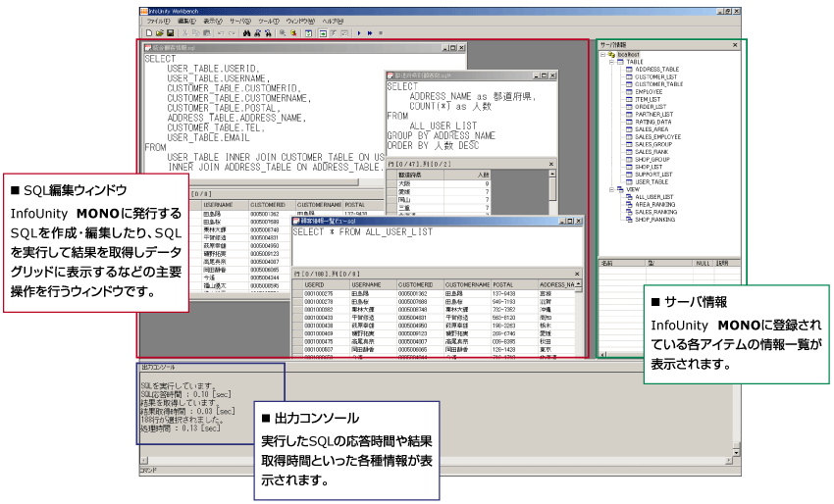This screenshot has height=504, width=834.
Task: Select ORDER_LIST in server tree
Action: coord(651,107)
